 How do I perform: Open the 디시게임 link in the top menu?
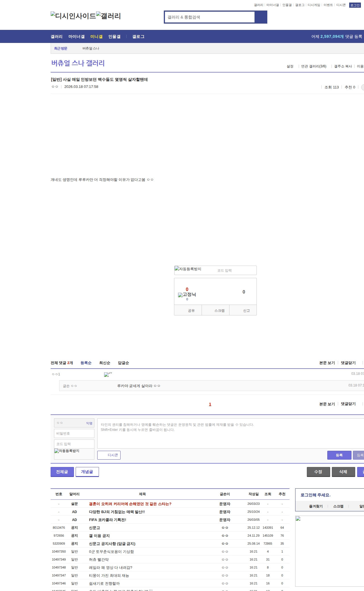point(314,5)
